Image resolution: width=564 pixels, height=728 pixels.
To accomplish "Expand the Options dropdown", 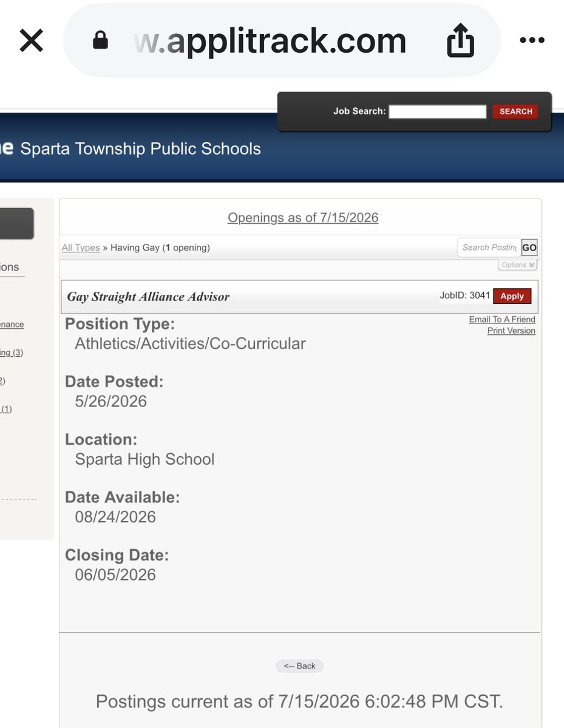I will click(x=517, y=265).
